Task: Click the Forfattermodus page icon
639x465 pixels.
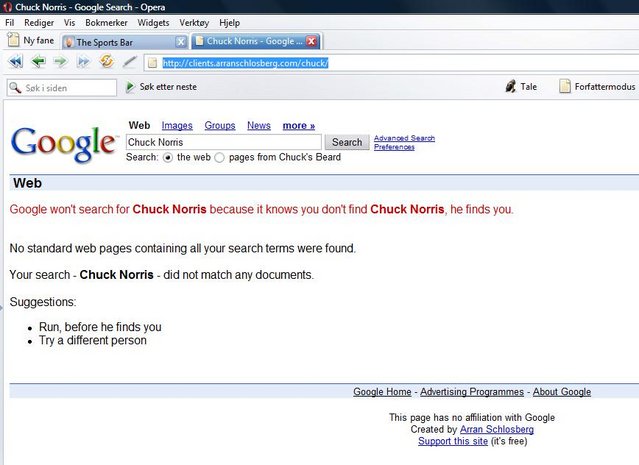Action: tap(564, 86)
